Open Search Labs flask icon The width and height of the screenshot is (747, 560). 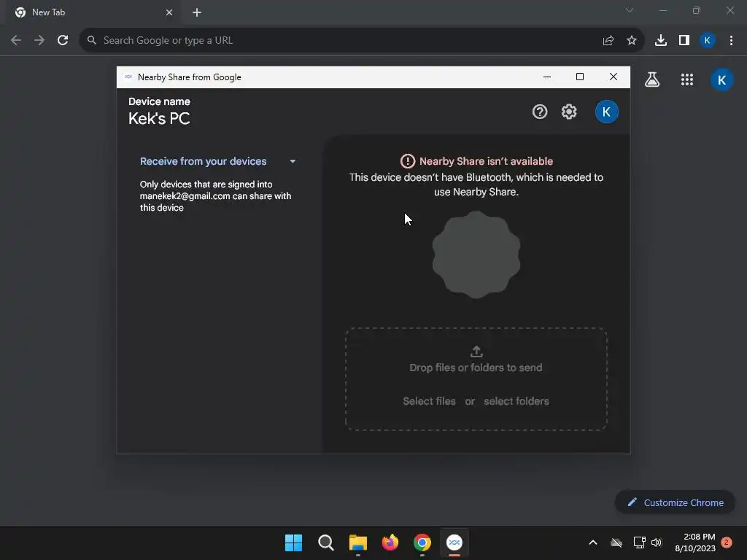(x=652, y=79)
